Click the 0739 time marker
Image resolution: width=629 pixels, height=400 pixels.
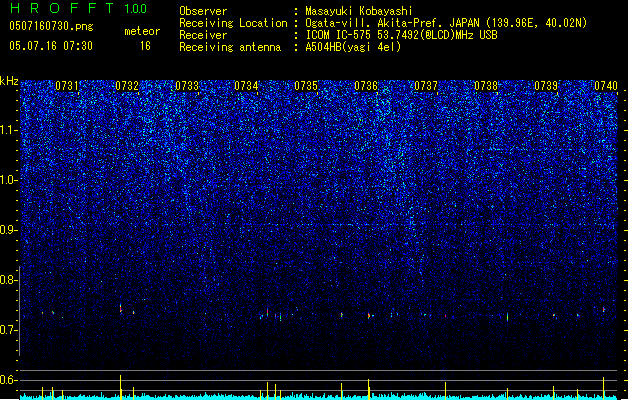[x=546, y=86]
